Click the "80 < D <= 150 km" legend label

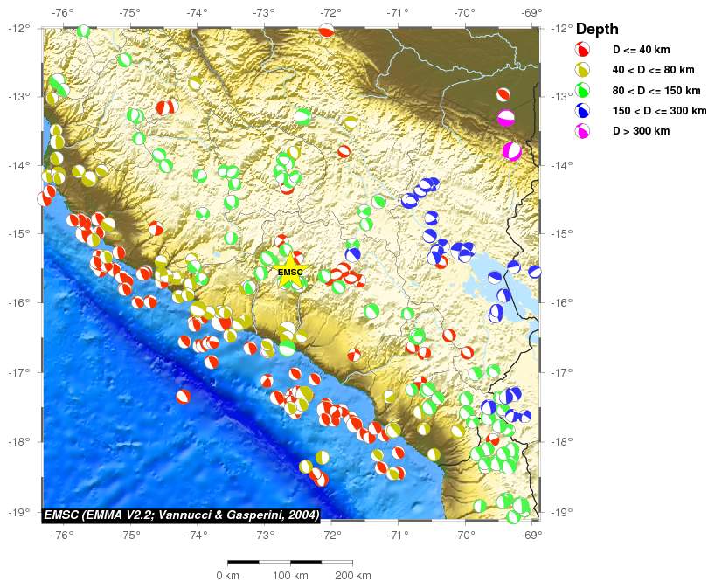click(656, 90)
